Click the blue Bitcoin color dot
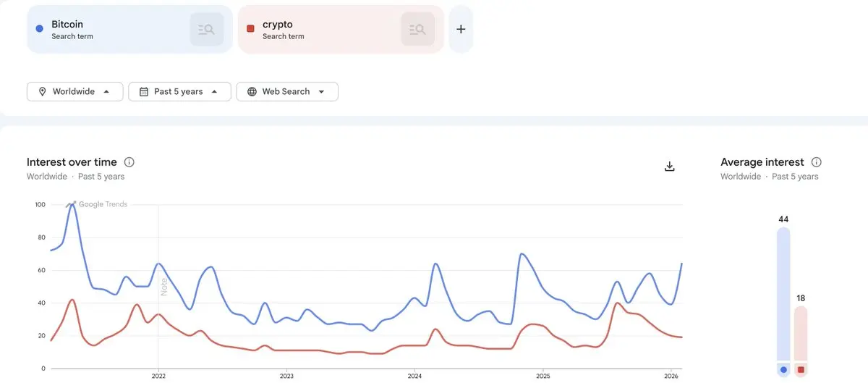This screenshot has height=383, width=868. (x=39, y=29)
